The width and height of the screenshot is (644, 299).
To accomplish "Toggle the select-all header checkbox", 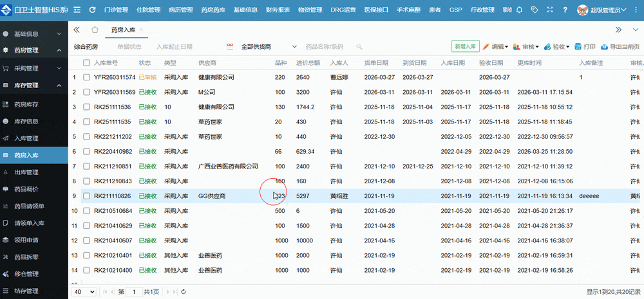I will [86, 62].
